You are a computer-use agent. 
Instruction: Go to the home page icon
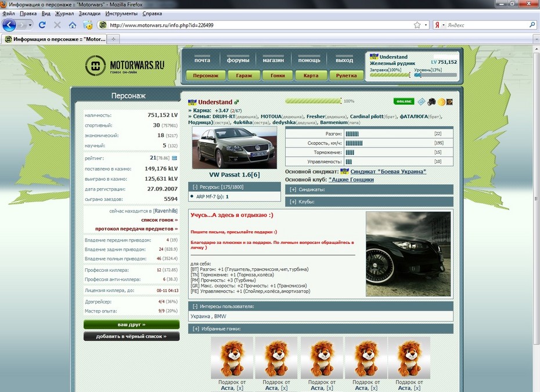[x=73, y=25]
